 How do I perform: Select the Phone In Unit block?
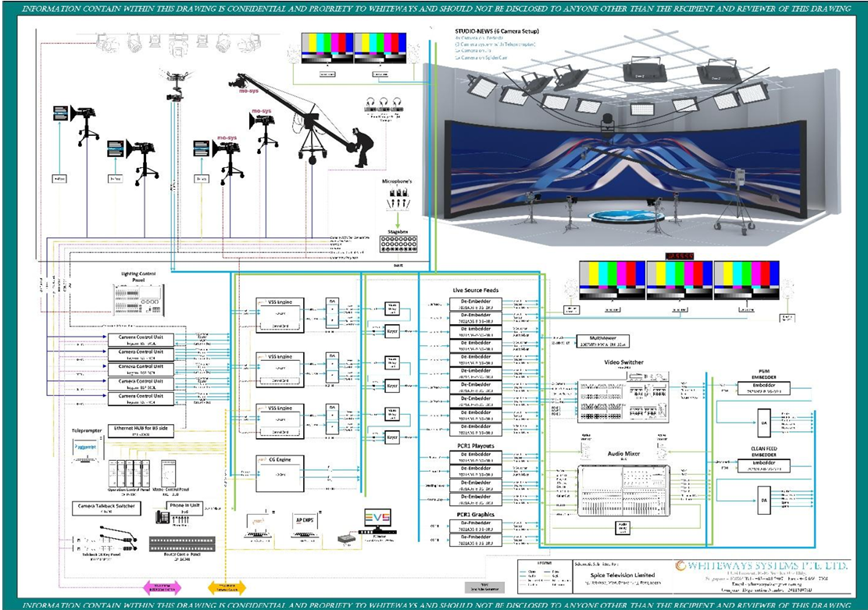click(x=185, y=508)
